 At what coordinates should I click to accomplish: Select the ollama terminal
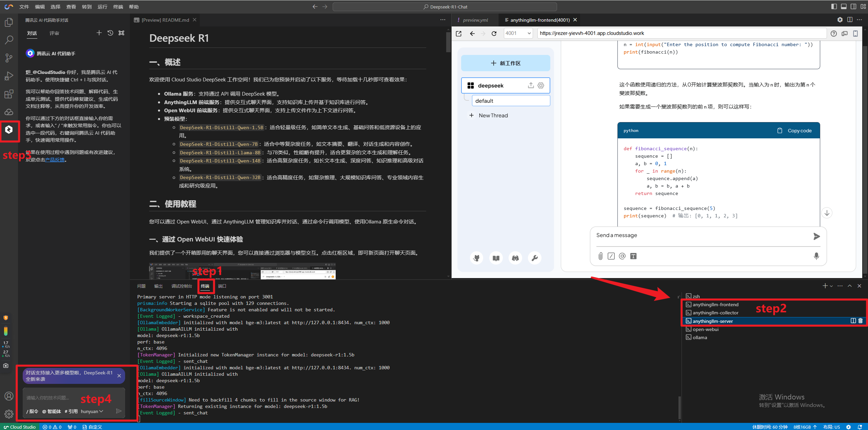(774, 337)
